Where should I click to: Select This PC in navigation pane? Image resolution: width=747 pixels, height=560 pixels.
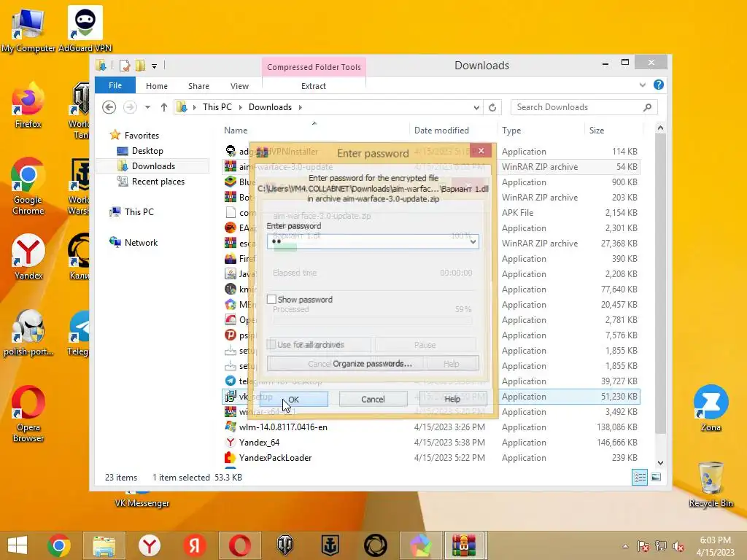139,212
